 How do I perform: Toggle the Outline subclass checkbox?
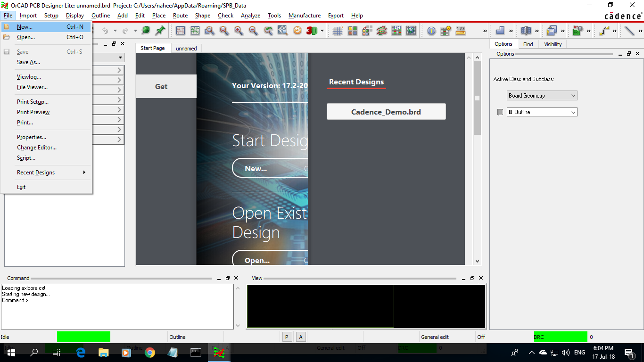pyautogui.click(x=500, y=112)
